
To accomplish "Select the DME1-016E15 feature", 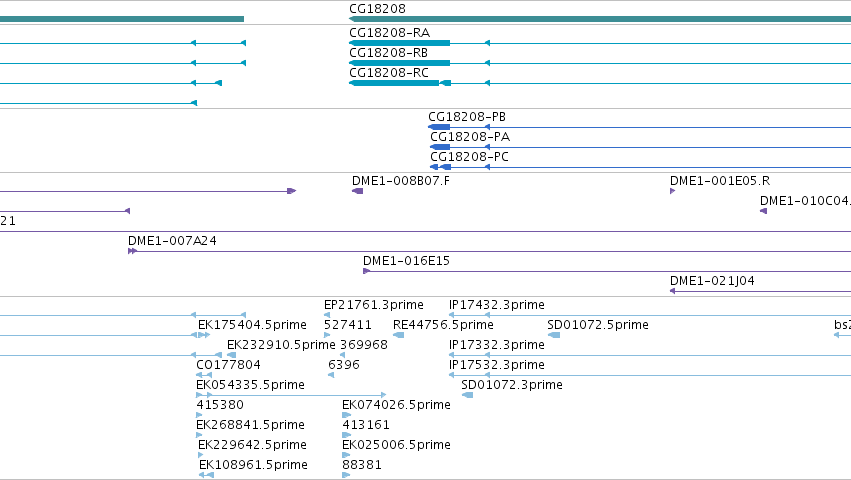I will tap(607, 271).
